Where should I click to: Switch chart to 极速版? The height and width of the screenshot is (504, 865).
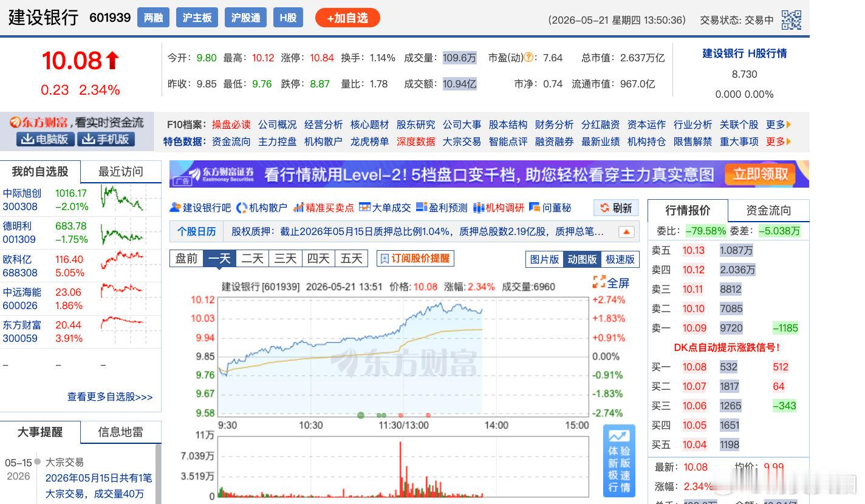click(620, 259)
